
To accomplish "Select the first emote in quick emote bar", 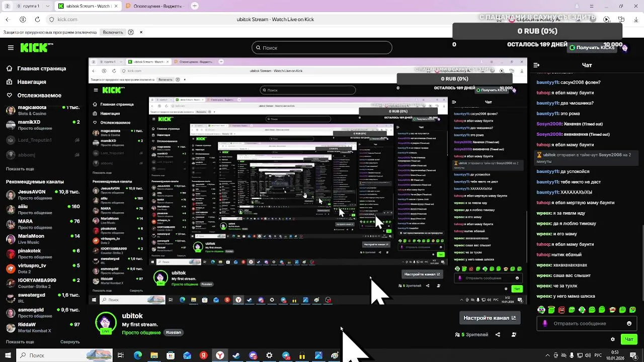I will pos(541,310).
